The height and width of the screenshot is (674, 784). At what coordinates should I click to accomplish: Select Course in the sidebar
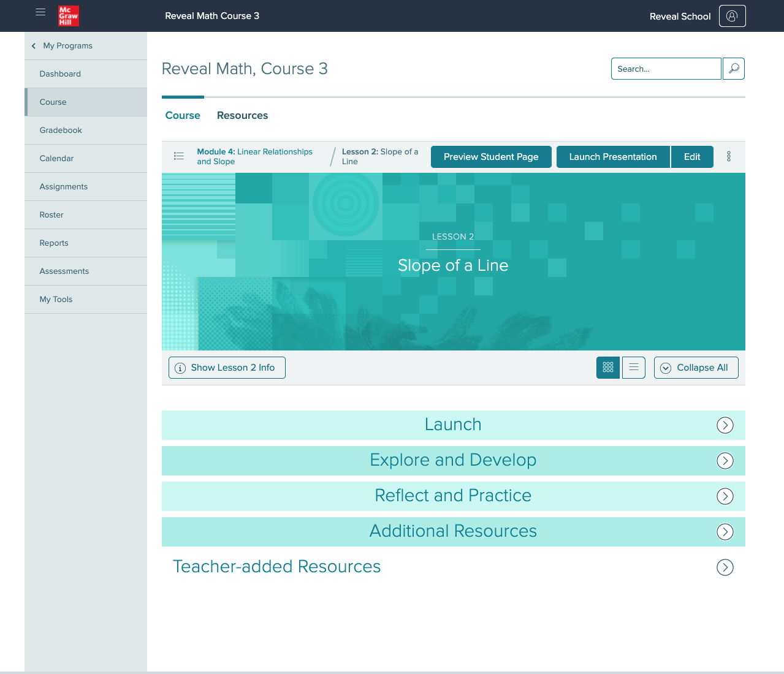tap(86, 102)
